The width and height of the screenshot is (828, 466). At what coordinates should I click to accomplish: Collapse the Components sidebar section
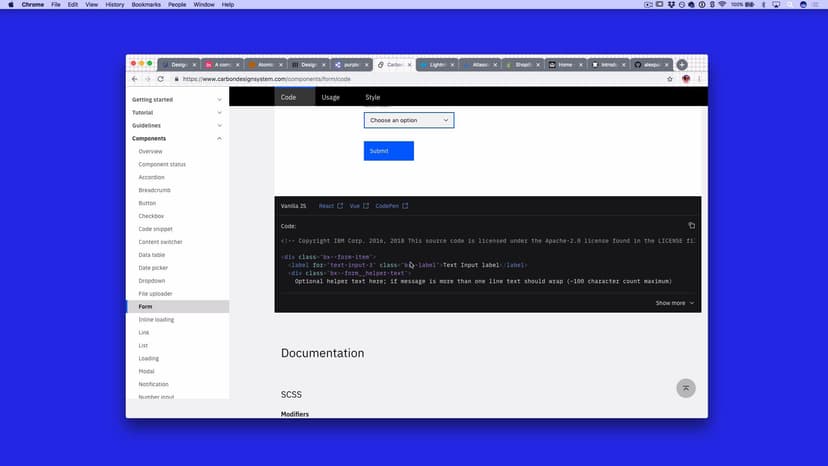[219, 138]
